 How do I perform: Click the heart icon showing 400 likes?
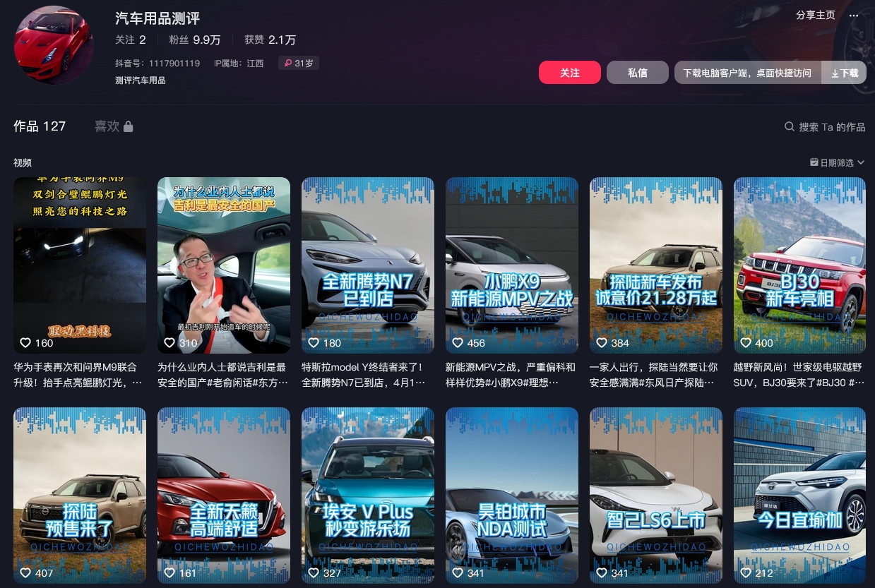[x=746, y=343]
